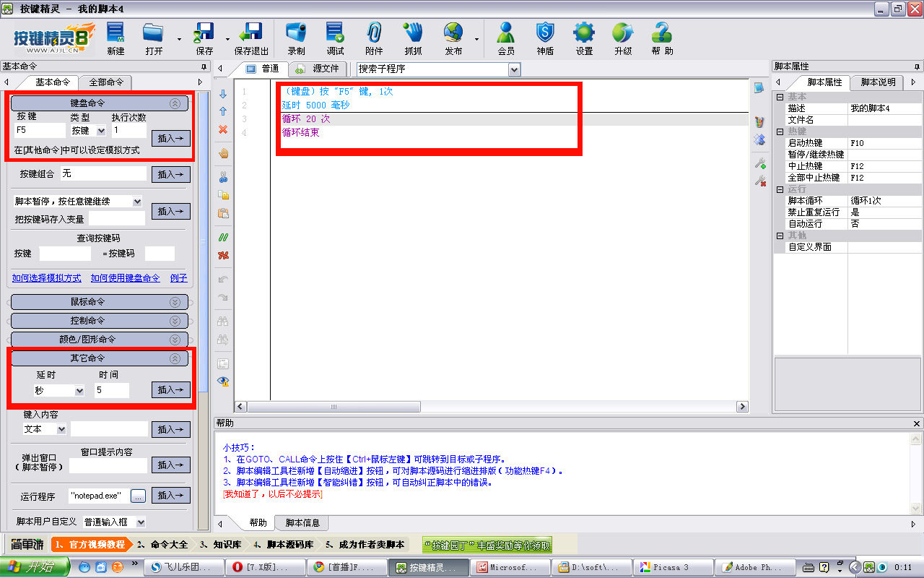Click 插入 button for the 延时 delay
924x578 pixels.
(x=171, y=390)
